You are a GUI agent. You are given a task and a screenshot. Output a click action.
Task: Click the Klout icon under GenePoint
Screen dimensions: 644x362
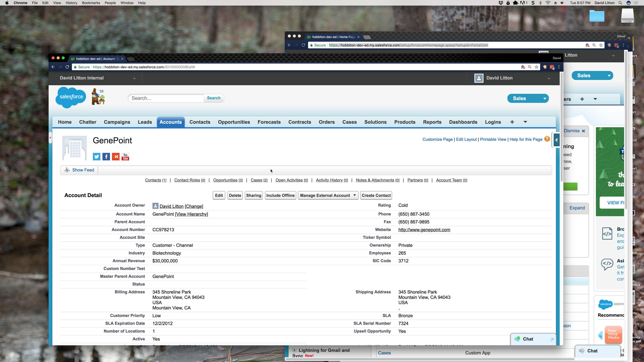(x=116, y=157)
